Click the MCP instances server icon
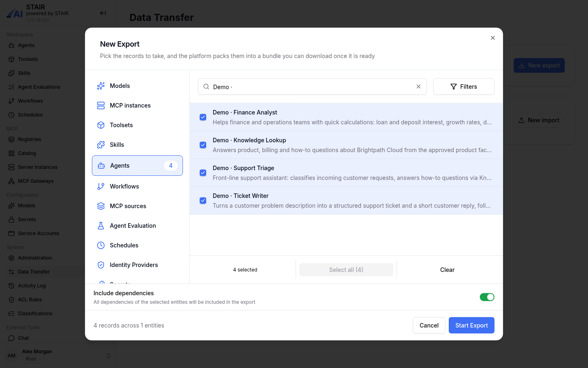The image size is (588, 368). coord(101,105)
